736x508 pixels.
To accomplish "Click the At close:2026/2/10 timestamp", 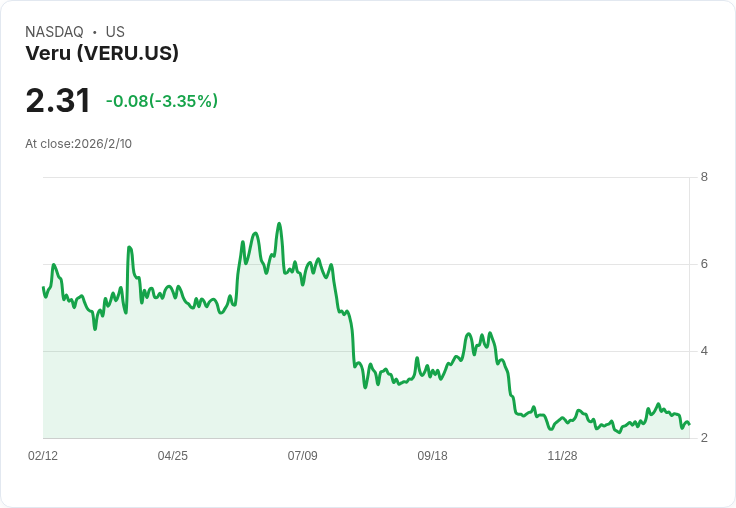I will point(78,143).
